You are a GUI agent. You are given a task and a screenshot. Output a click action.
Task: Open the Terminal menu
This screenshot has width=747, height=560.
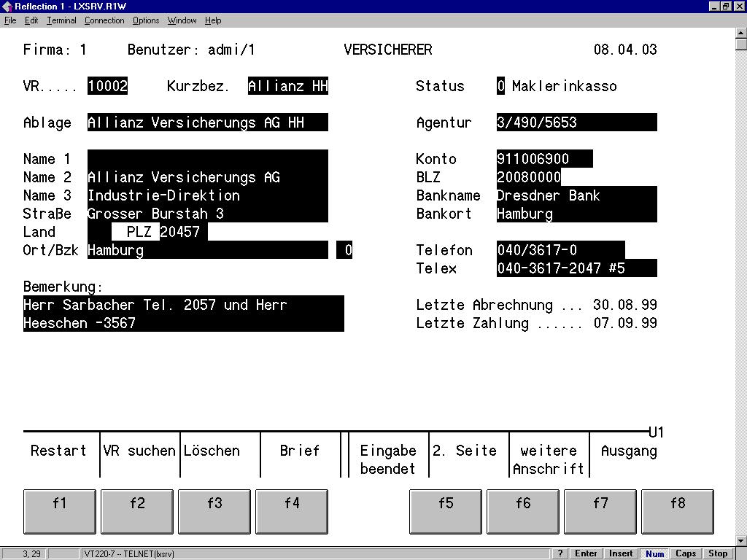click(61, 20)
